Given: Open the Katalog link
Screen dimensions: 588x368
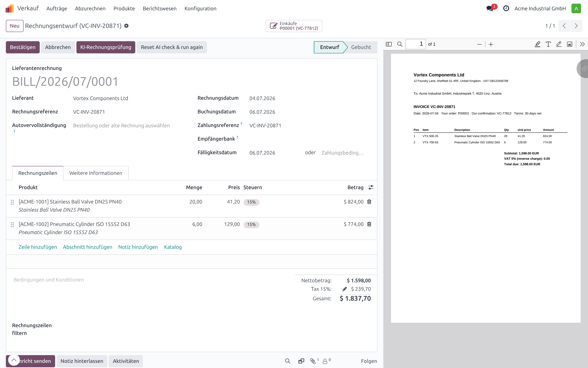Looking at the screenshot, I should pos(173,247).
